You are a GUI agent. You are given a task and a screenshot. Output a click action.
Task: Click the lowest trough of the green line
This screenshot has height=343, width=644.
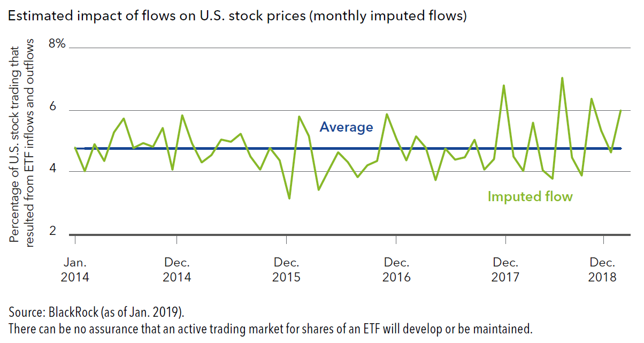pyautogui.click(x=289, y=199)
